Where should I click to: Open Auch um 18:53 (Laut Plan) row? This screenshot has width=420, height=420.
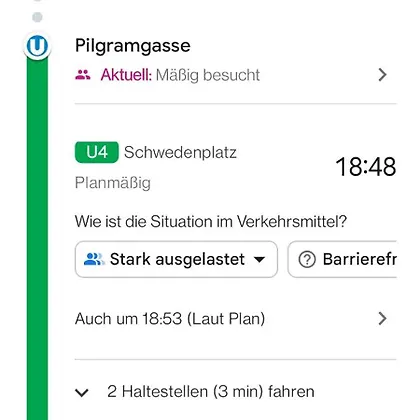(x=231, y=319)
